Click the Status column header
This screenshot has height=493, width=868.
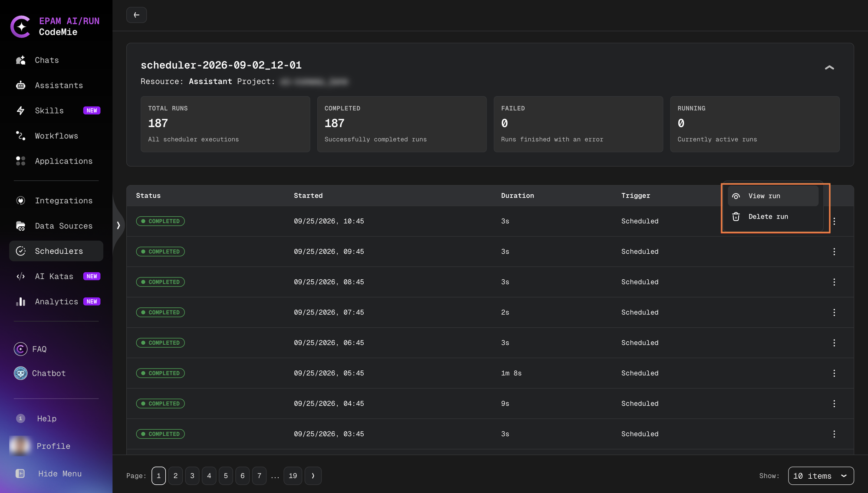coord(148,196)
